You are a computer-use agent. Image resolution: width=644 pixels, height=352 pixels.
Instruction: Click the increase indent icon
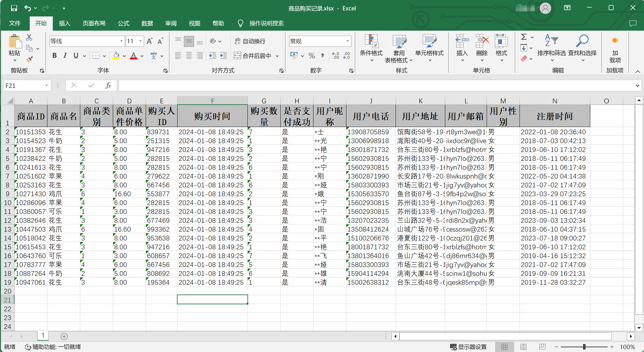point(223,56)
